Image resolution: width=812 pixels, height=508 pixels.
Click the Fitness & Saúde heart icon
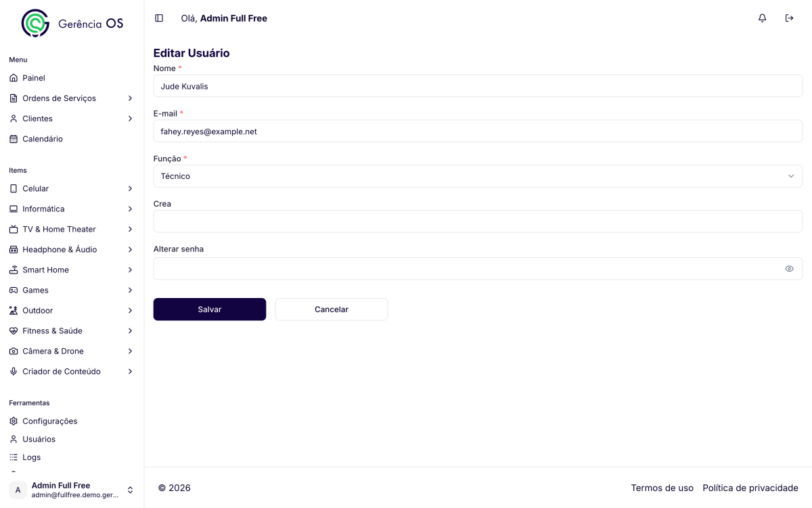(14, 331)
